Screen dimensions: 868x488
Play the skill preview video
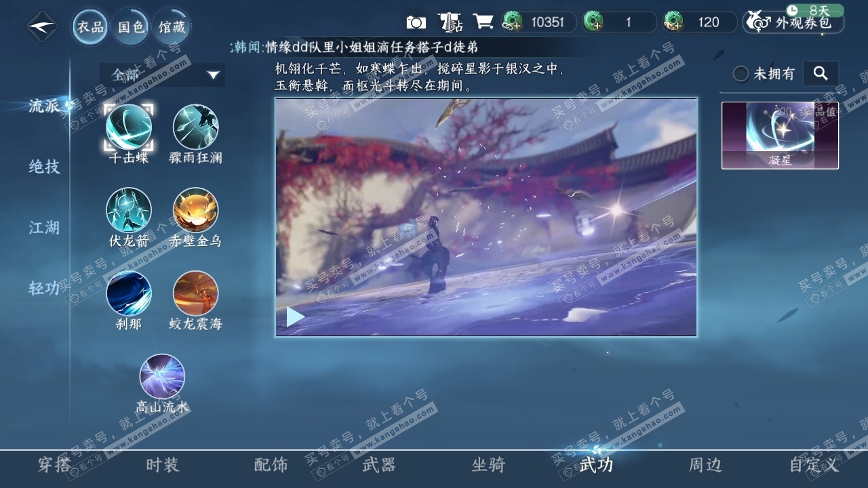295,317
